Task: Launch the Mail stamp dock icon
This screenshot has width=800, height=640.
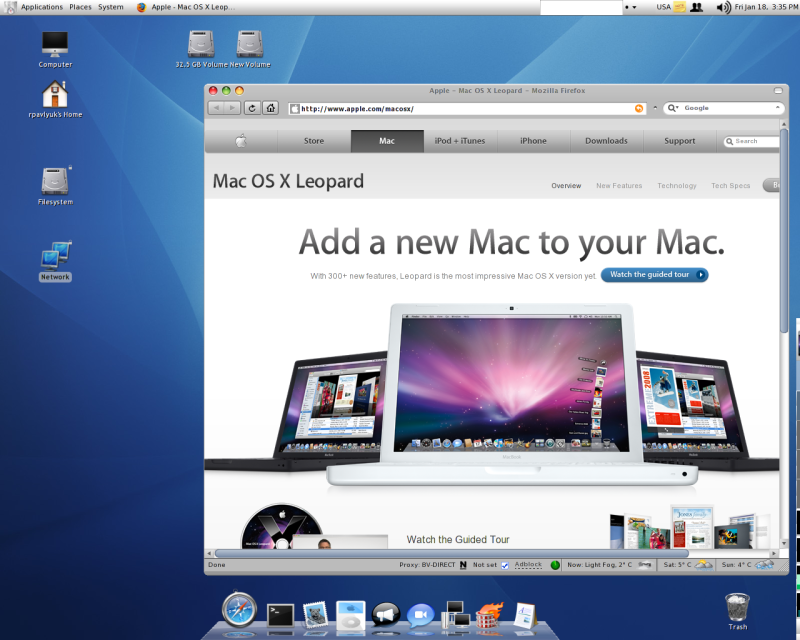Action: (315, 614)
